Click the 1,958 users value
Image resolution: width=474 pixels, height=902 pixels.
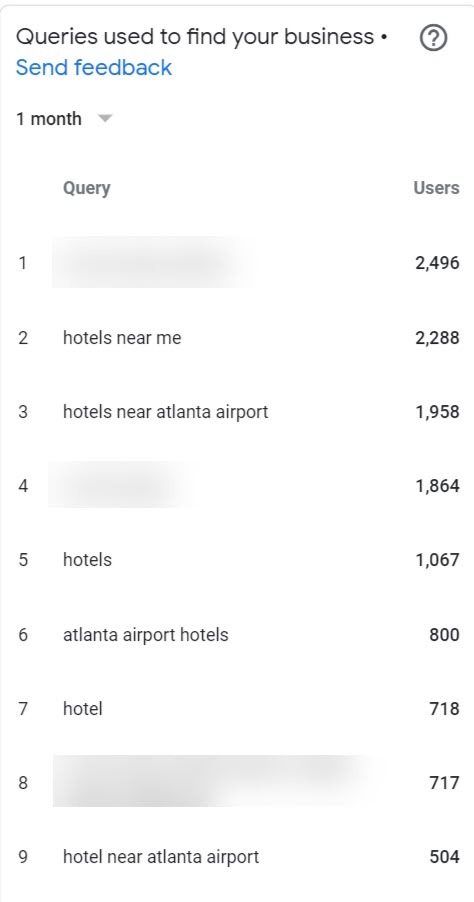pos(437,412)
